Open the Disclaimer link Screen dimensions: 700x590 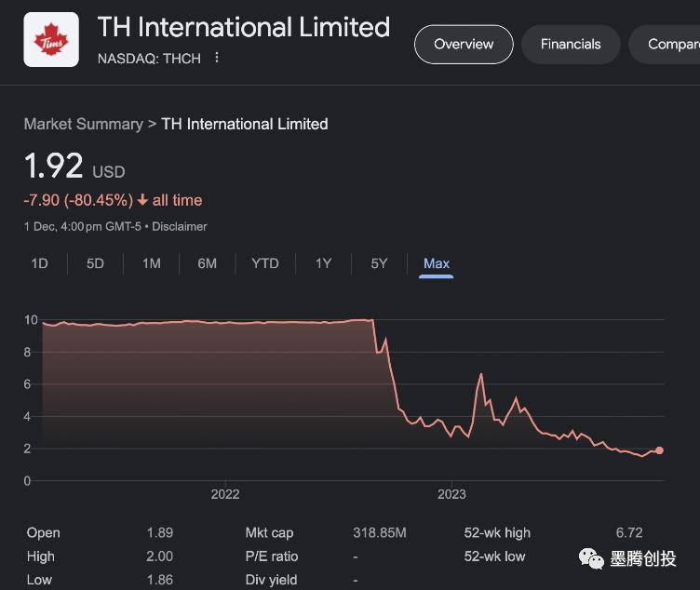coord(180,226)
